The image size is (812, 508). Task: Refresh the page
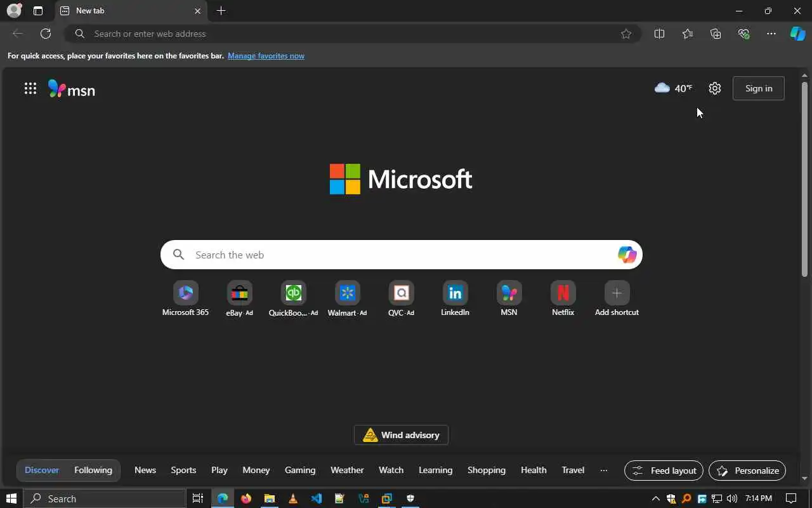[46, 34]
